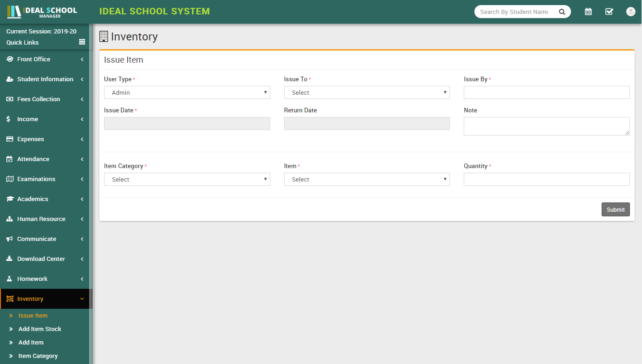Go to Issue Item submenu link
The image size is (642, 364).
[x=33, y=315]
